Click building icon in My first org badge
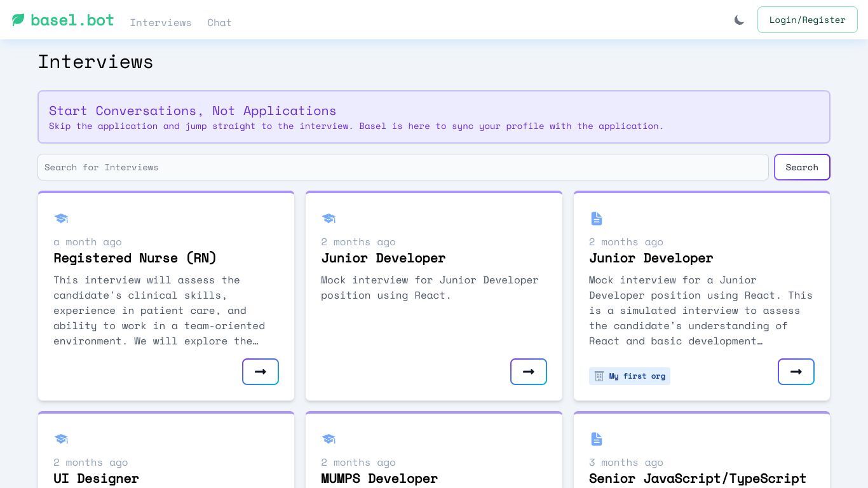Image resolution: width=868 pixels, height=488 pixels. coord(599,376)
